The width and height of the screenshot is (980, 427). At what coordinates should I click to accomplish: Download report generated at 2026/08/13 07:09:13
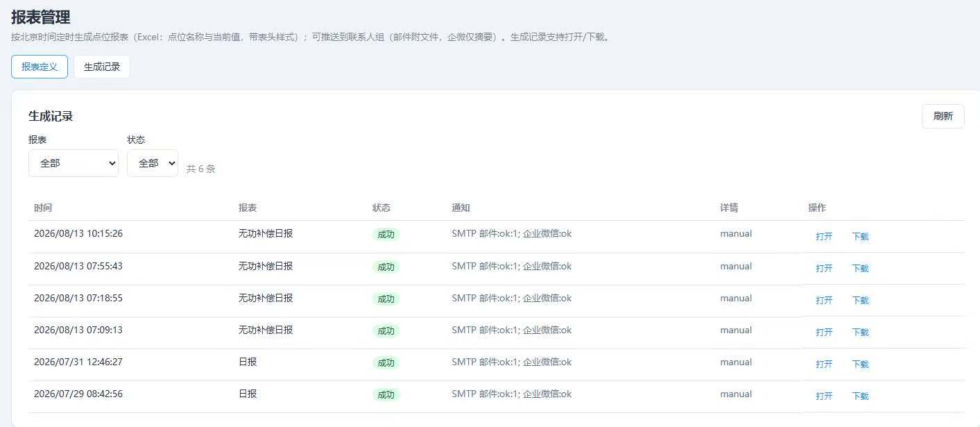coord(860,332)
